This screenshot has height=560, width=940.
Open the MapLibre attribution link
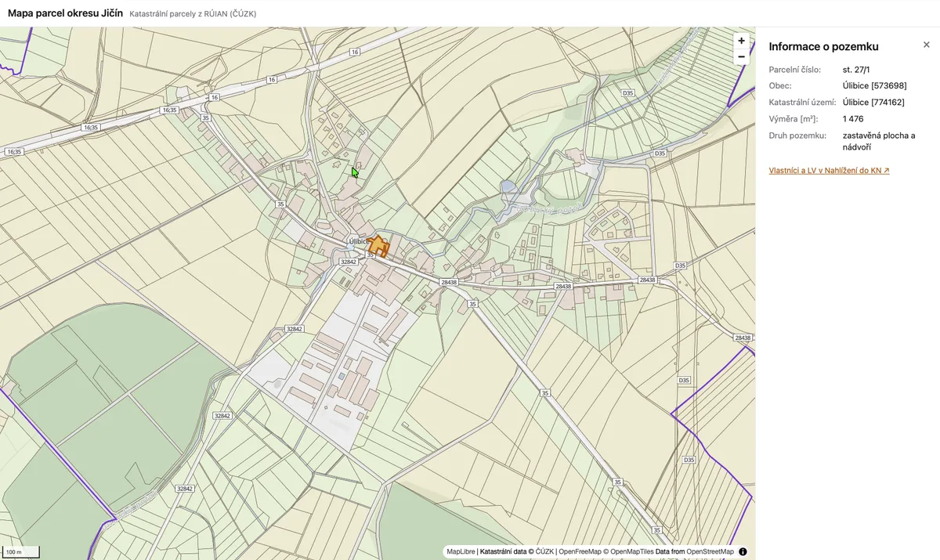click(461, 551)
